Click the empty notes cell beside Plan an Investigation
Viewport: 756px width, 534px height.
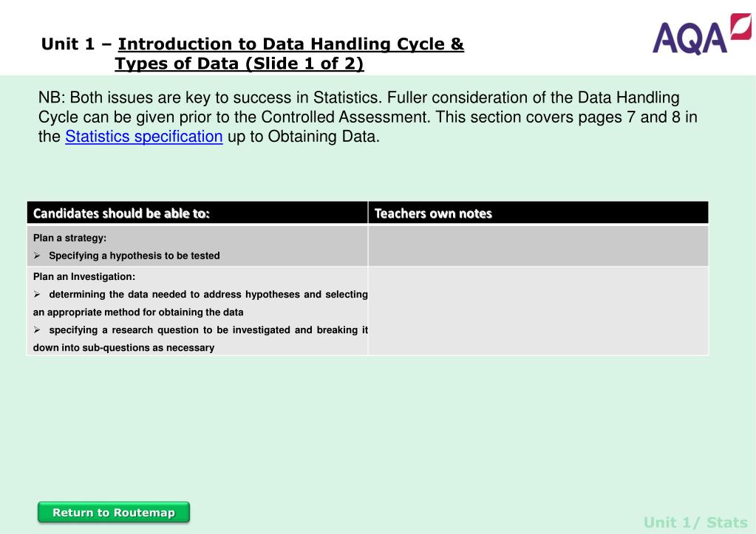[539, 312]
